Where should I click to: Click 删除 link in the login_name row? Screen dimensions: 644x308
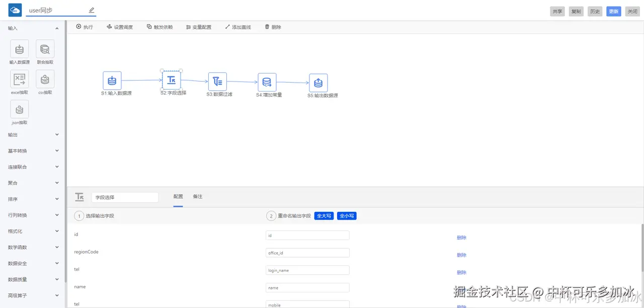(x=461, y=272)
